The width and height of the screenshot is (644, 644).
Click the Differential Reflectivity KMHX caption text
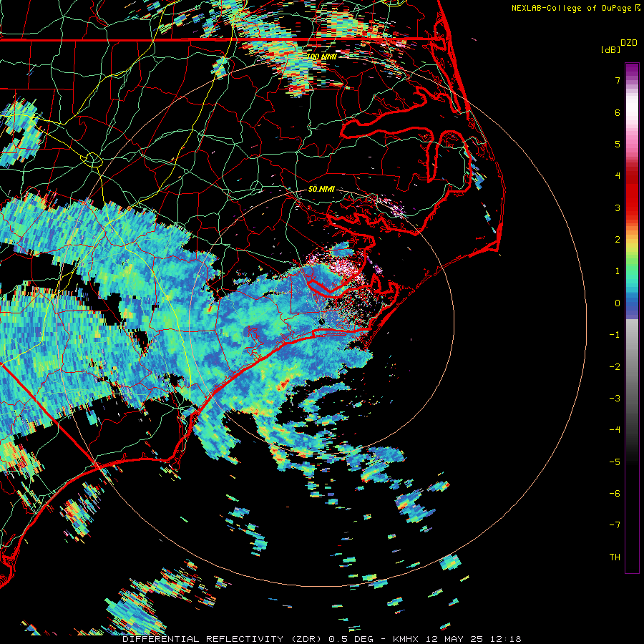(322, 639)
